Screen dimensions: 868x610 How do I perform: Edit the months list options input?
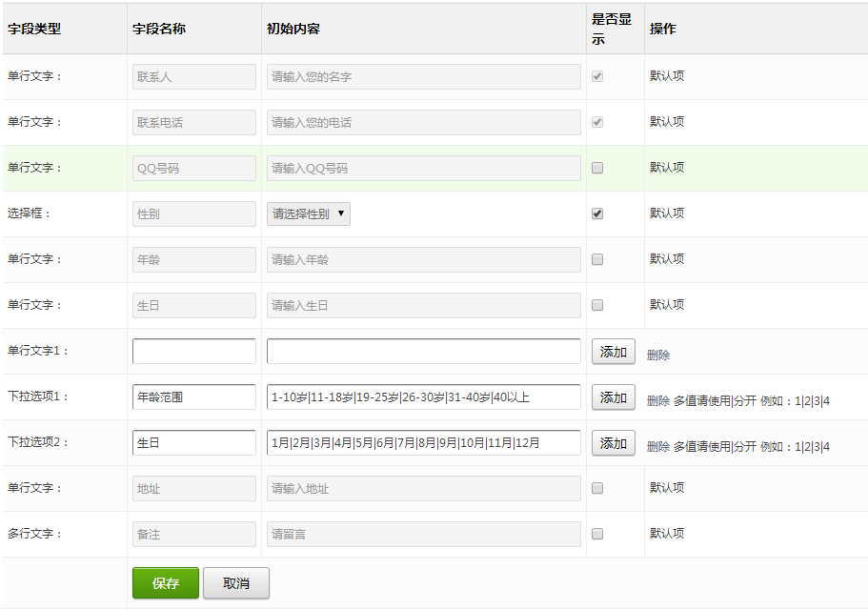click(423, 442)
